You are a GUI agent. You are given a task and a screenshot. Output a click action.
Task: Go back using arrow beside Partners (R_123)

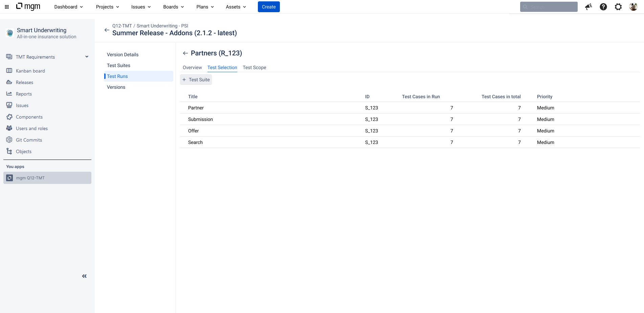[185, 53]
